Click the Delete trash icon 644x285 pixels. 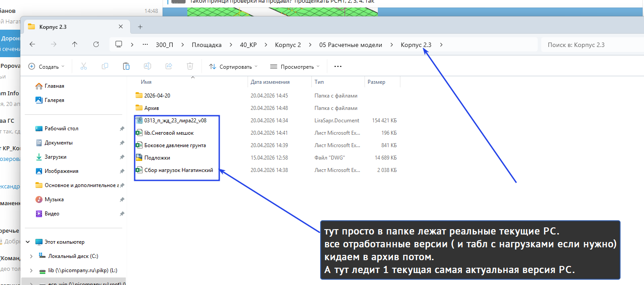[190, 66]
